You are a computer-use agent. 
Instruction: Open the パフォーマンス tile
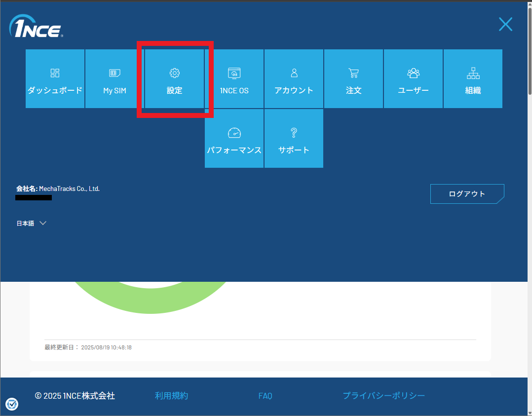[x=234, y=139]
